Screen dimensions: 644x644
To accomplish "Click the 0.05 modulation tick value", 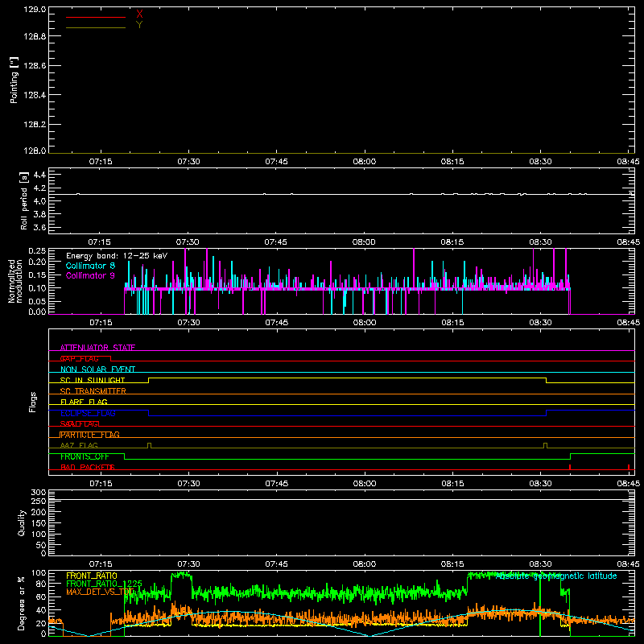I will click(x=37, y=301).
